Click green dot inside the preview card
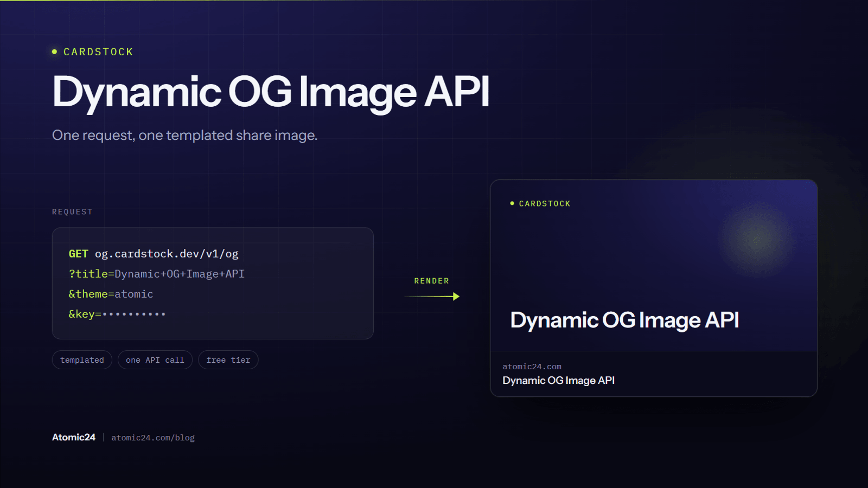868x488 pixels. point(512,203)
